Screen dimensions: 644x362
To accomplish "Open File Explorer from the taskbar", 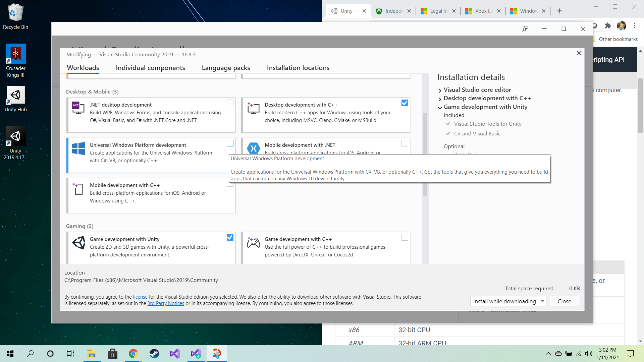I will (x=92, y=354).
